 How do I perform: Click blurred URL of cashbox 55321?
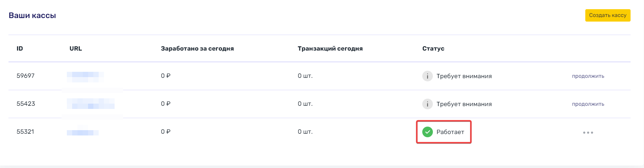83,131
